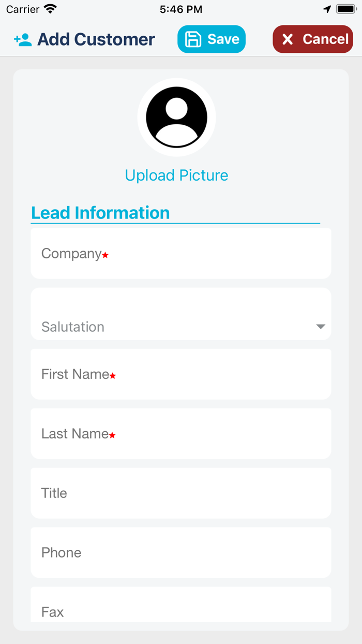
Task: Click the dropdown arrow in Salutation field
Action: (x=321, y=326)
